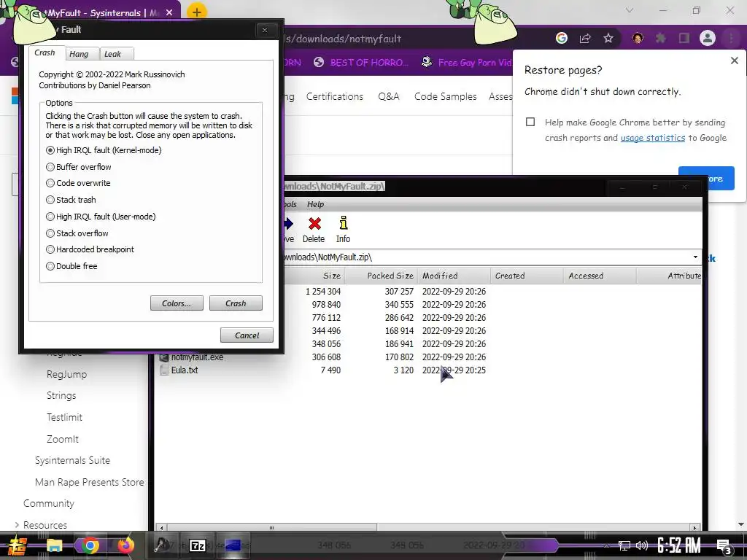Click the 7z icon on the taskbar
The image size is (747, 560).
coord(198,545)
